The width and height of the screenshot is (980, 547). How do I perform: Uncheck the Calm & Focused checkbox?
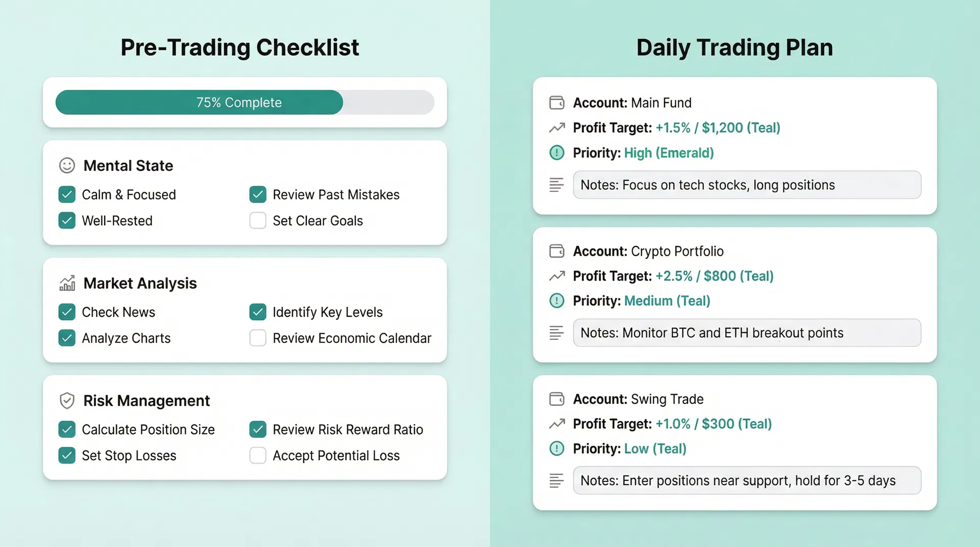66,194
